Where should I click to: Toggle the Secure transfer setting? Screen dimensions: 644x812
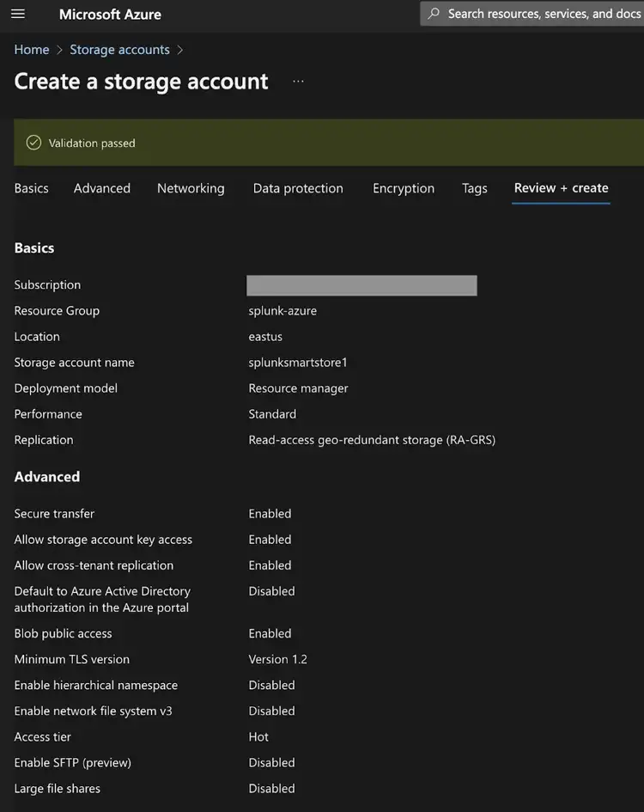pos(270,513)
